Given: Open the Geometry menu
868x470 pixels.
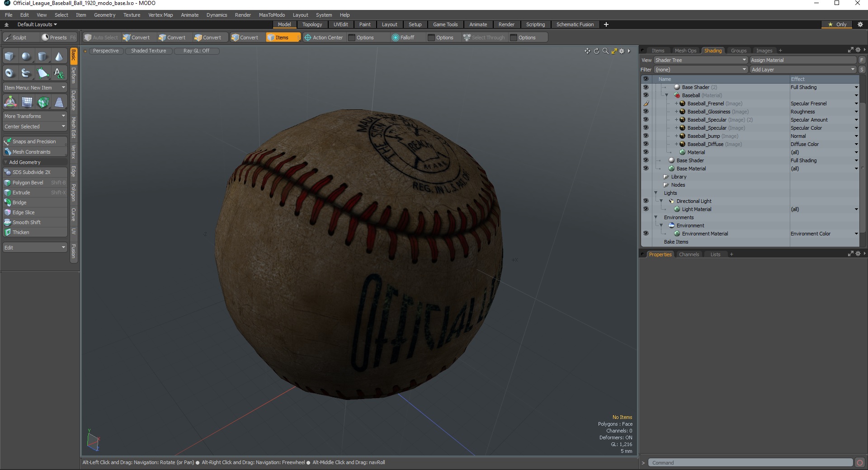Looking at the screenshot, I should coord(104,15).
